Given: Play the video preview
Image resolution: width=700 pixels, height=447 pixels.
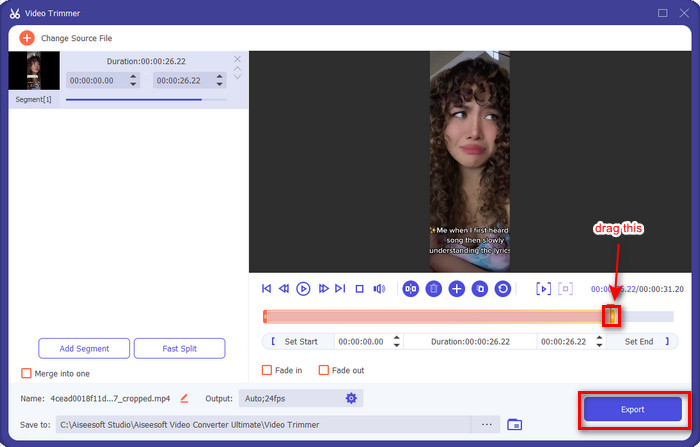Looking at the screenshot, I should [x=303, y=289].
